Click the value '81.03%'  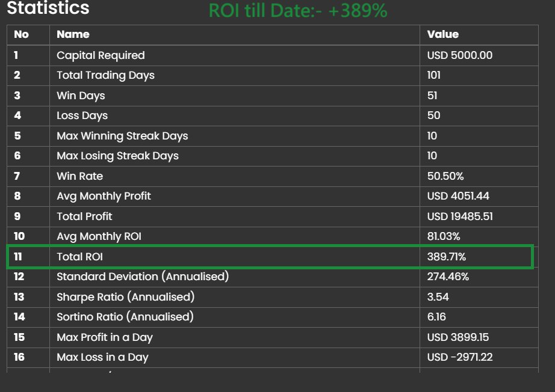[x=444, y=236]
